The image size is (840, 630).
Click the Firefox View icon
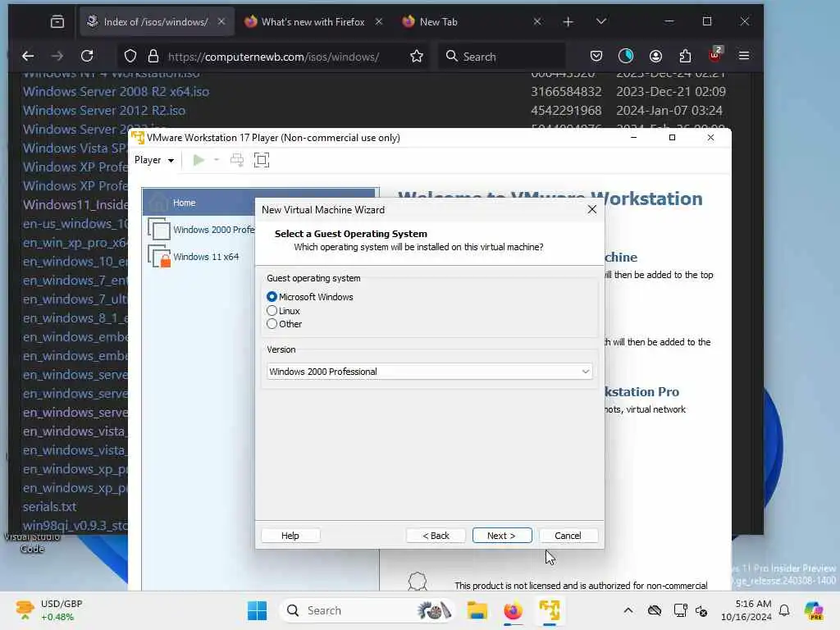pyautogui.click(x=57, y=22)
